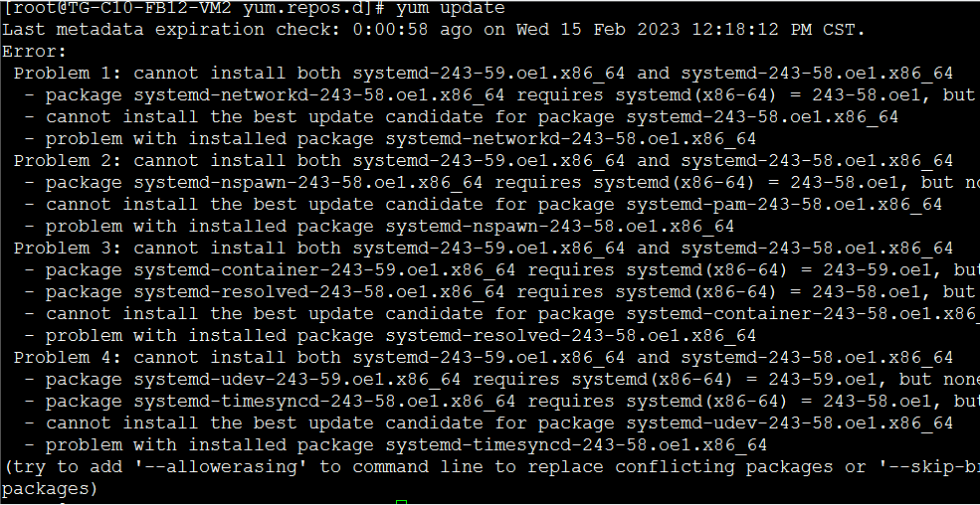Click 'problem with installed package systemd-resolved' line
The width and height of the screenshot is (980, 505).
[398, 335]
